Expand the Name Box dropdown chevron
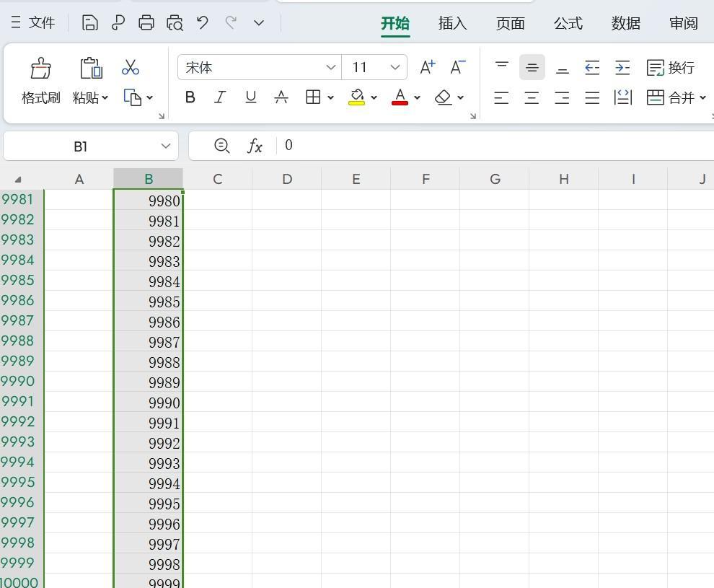 tap(166, 146)
